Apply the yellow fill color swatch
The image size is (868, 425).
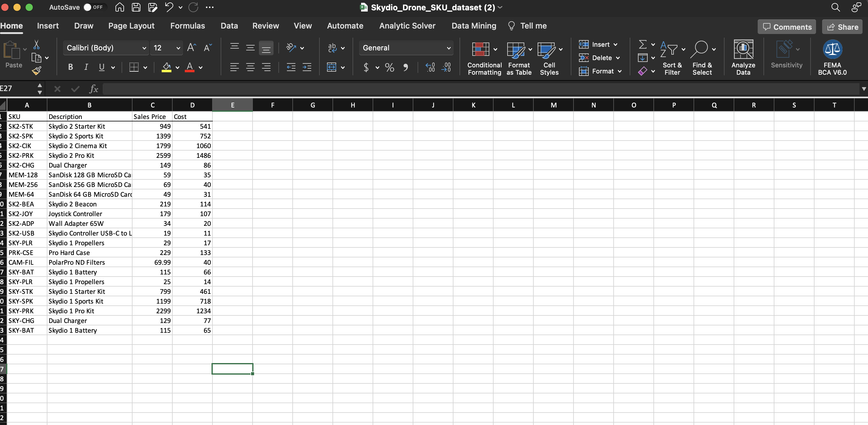[x=167, y=68]
